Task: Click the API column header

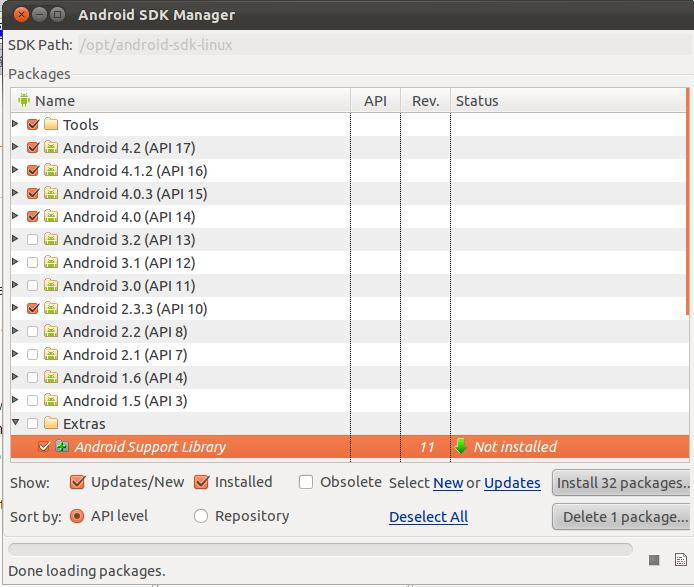Action: (375, 100)
